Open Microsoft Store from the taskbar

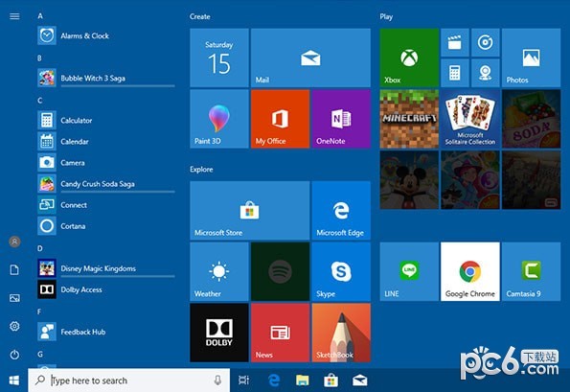tap(331, 380)
